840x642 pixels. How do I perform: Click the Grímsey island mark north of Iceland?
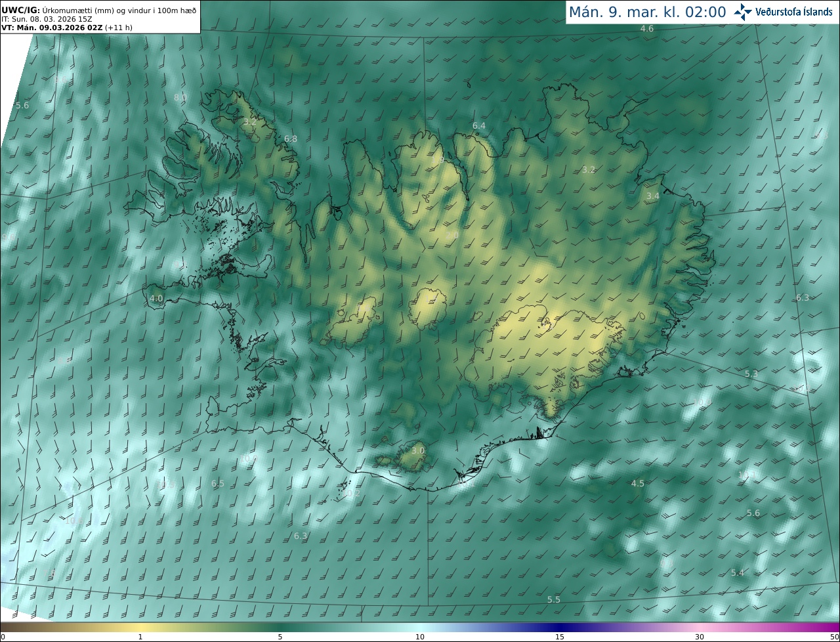[469, 84]
